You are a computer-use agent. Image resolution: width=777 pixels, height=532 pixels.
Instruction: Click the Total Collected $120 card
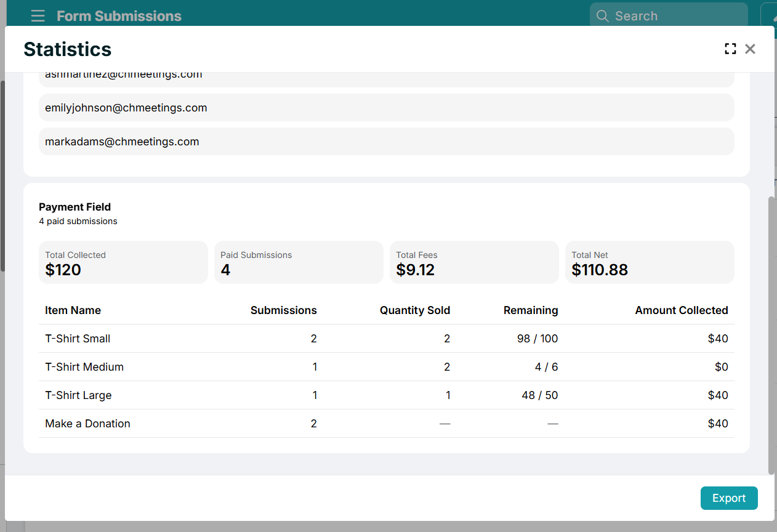(x=123, y=262)
